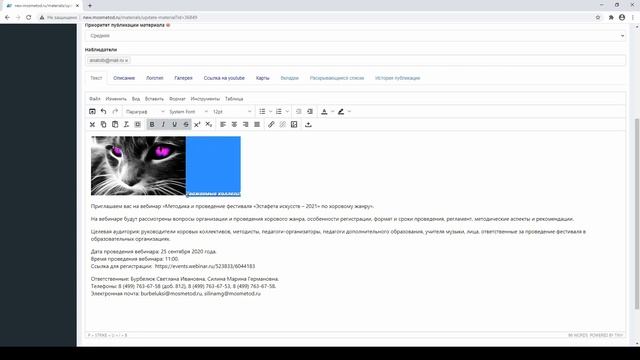Click the redo arrow in editor toolbar
This screenshot has width=640, height=360.
tap(115, 111)
